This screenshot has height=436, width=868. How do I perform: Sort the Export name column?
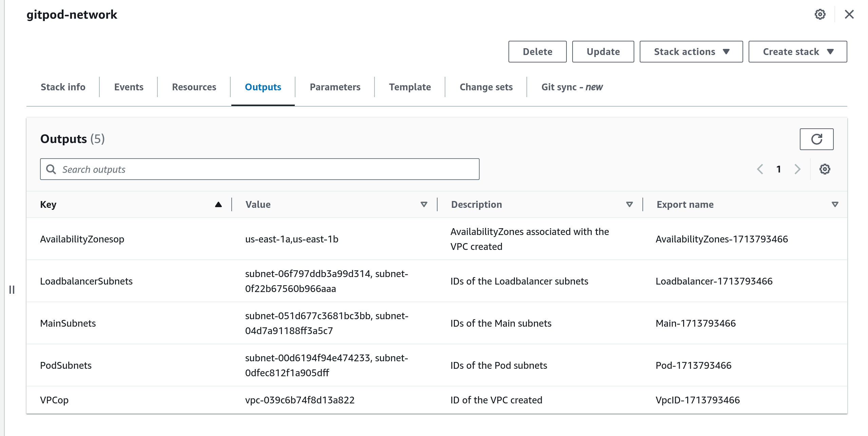click(x=835, y=204)
